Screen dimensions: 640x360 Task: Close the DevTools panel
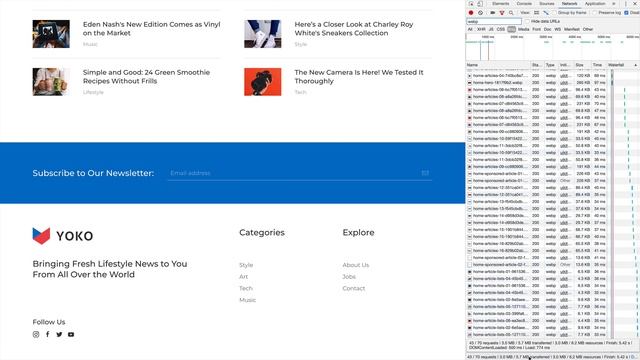(x=636, y=4)
